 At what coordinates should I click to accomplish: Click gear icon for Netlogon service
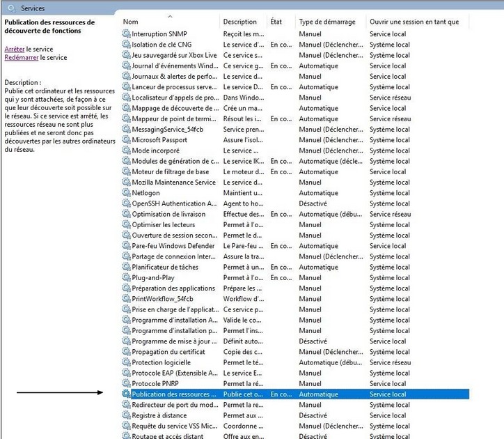(x=126, y=193)
